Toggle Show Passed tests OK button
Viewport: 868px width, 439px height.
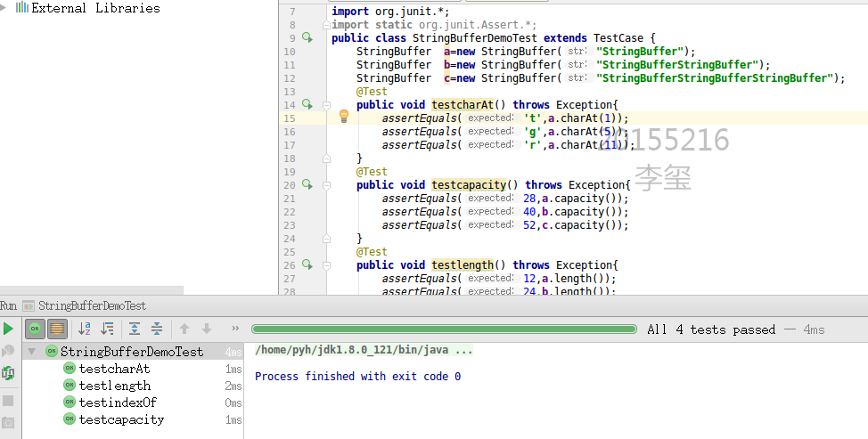click(35, 329)
